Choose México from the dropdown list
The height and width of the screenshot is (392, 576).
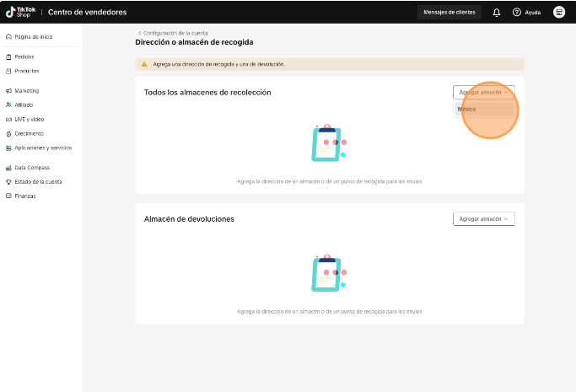point(484,110)
